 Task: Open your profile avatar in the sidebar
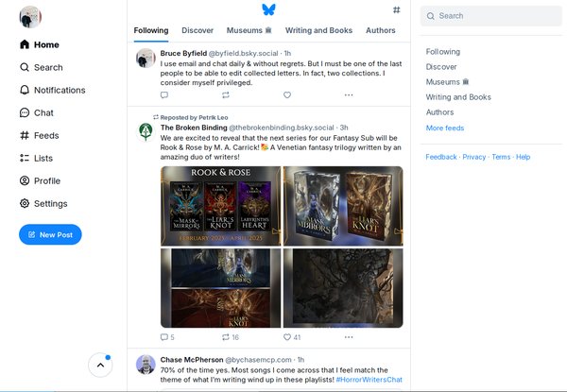point(30,17)
